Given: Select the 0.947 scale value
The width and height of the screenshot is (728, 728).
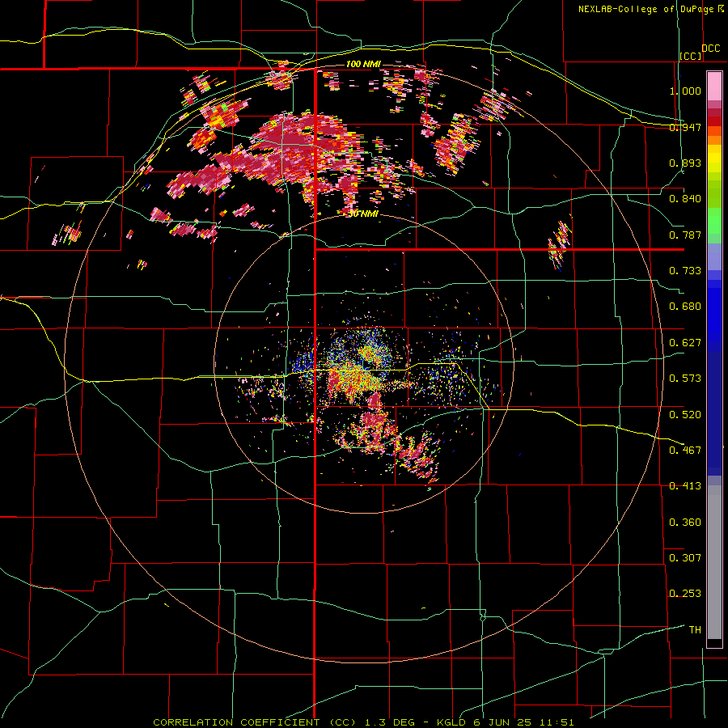Looking at the screenshot, I should (685, 127).
